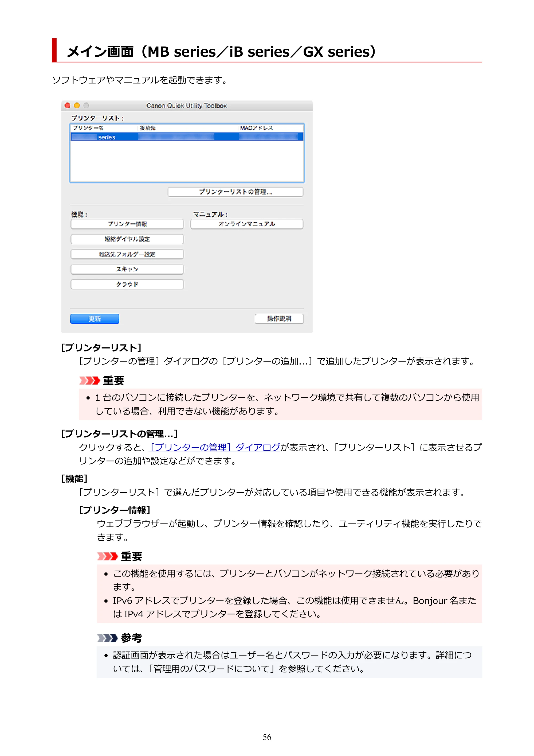Click the [機能] section heading

pos(74,479)
